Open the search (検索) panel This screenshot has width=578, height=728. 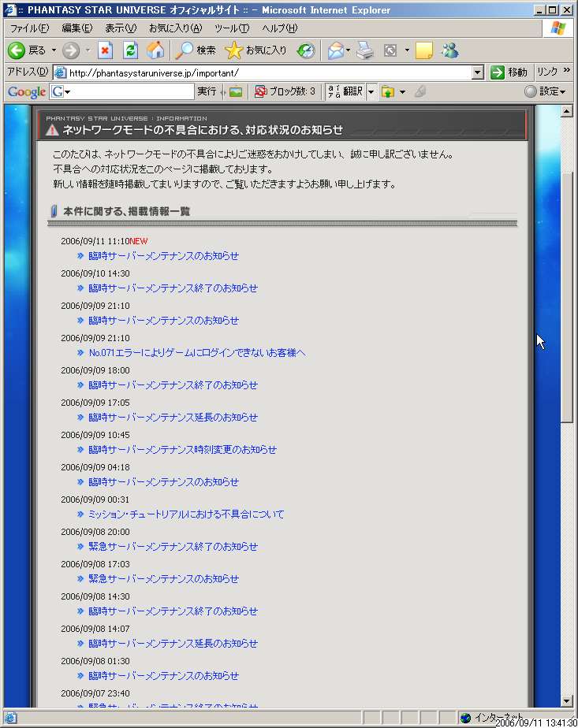(196, 50)
